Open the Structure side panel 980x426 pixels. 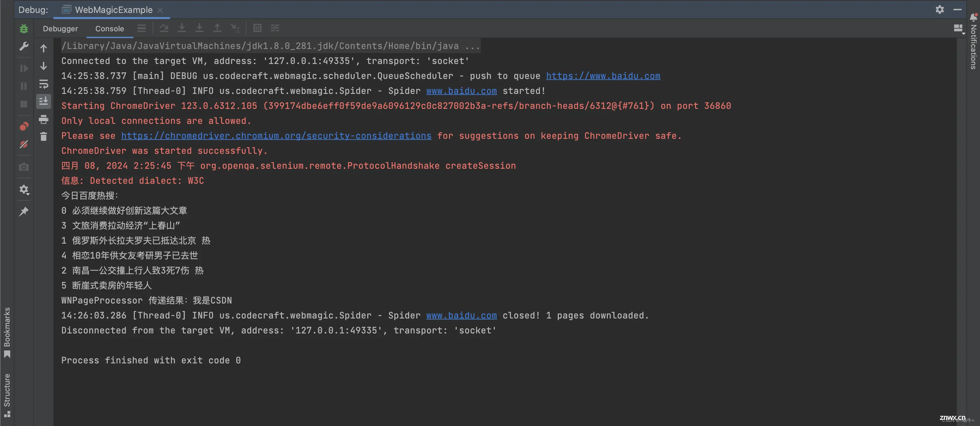tap(7, 395)
